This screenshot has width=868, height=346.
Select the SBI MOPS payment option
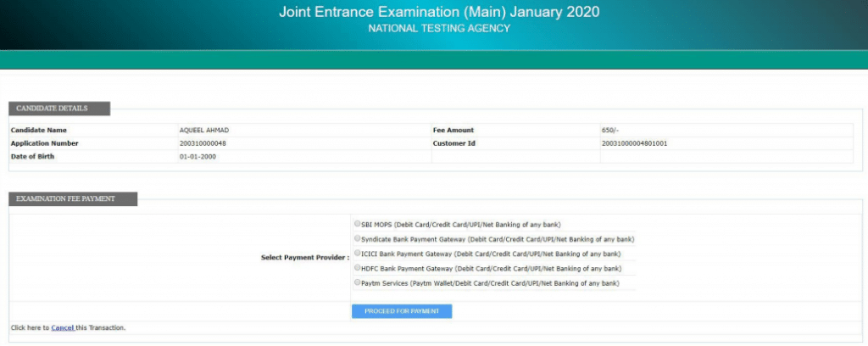[357, 225]
